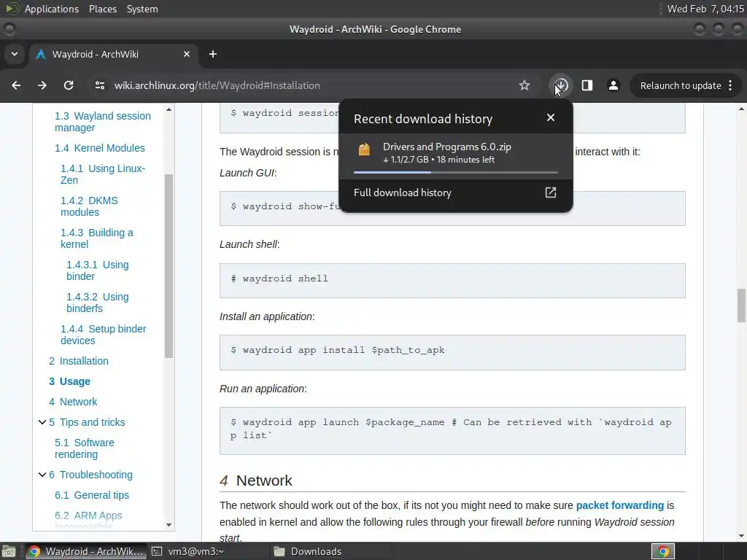Jump to section 3 Usage
This screenshot has width=747, height=560.
tap(69, 381)
